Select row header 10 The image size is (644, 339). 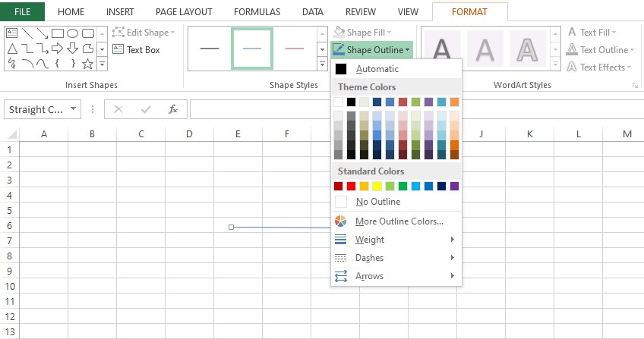(x=10, y=286)
